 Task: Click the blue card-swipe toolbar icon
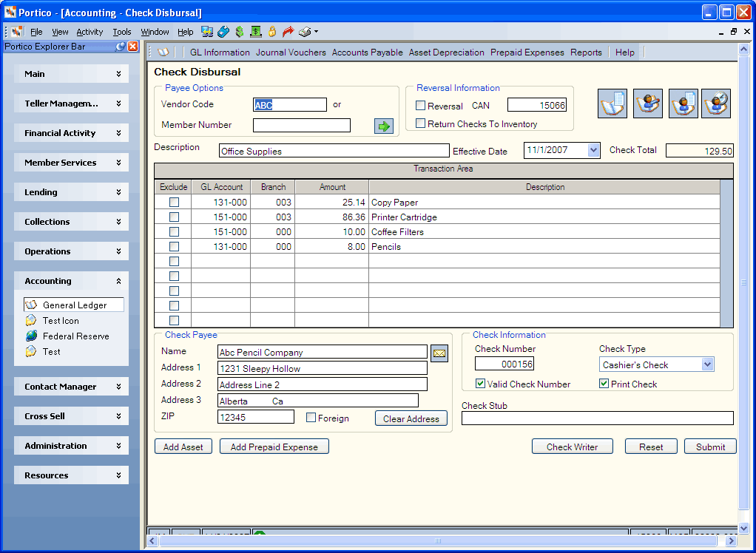(x=223, y=32)
